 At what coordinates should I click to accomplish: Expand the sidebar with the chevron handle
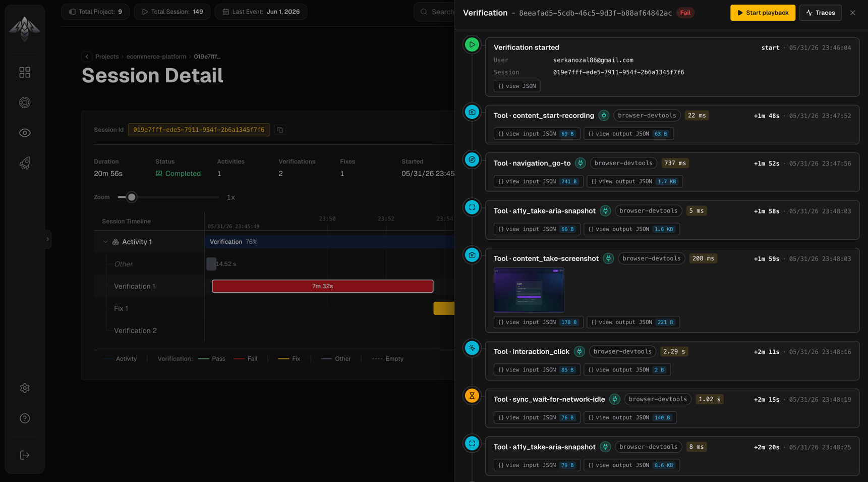click(48, 239)
